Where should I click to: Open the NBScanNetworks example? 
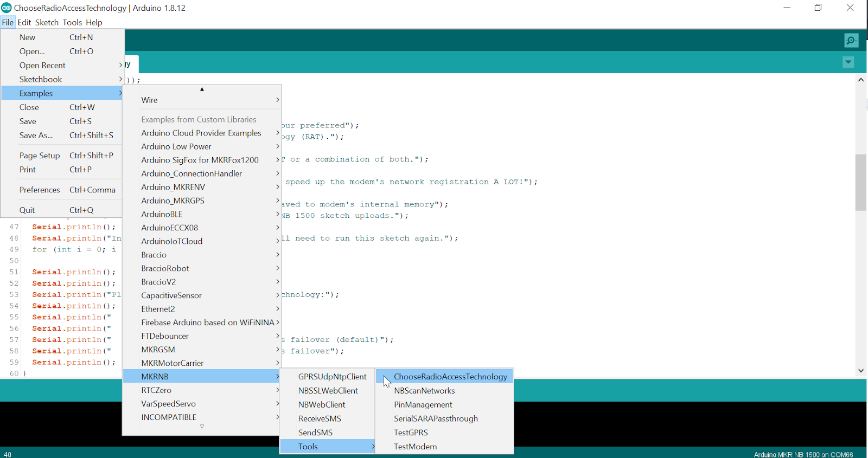click(x=444, y=391)
